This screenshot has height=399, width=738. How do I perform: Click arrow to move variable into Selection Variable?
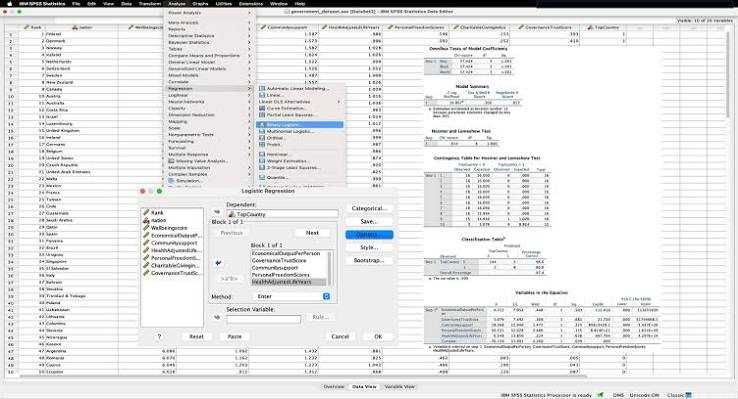[217, 318]
